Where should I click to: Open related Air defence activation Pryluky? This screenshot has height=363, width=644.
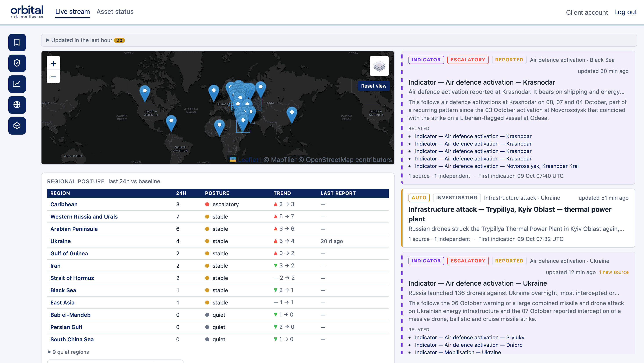(x=470, y=337)
